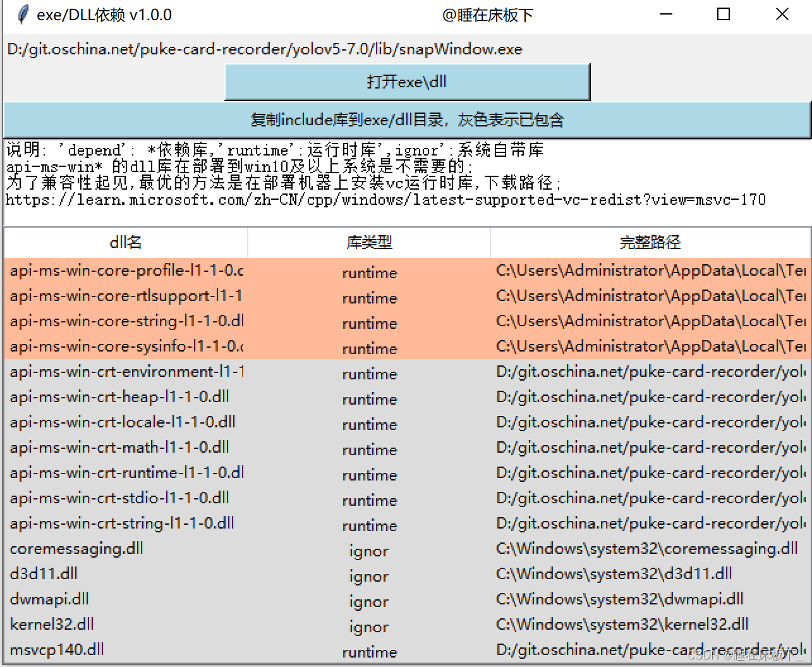Select the d3d11.dll row
The width and height of the screenshot is (812, 667).
407,574
